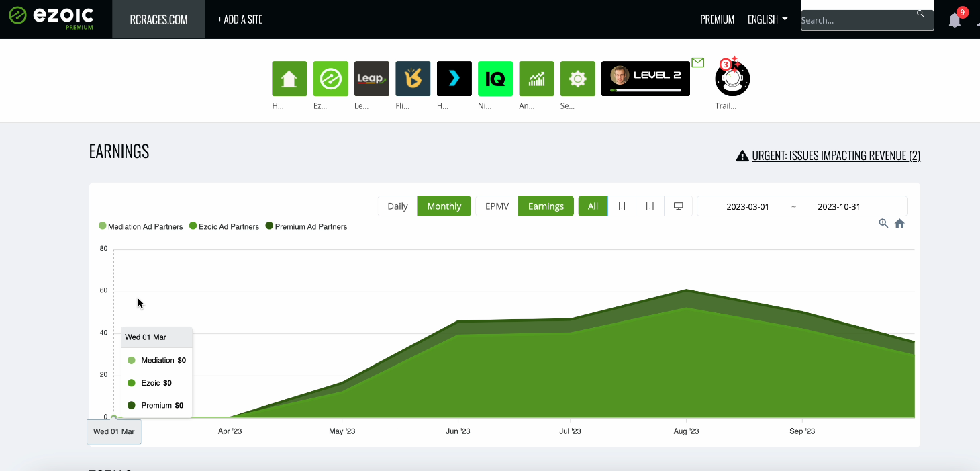
Task: Click the Level 2 progress bar
Action: (x=645, y=90)
